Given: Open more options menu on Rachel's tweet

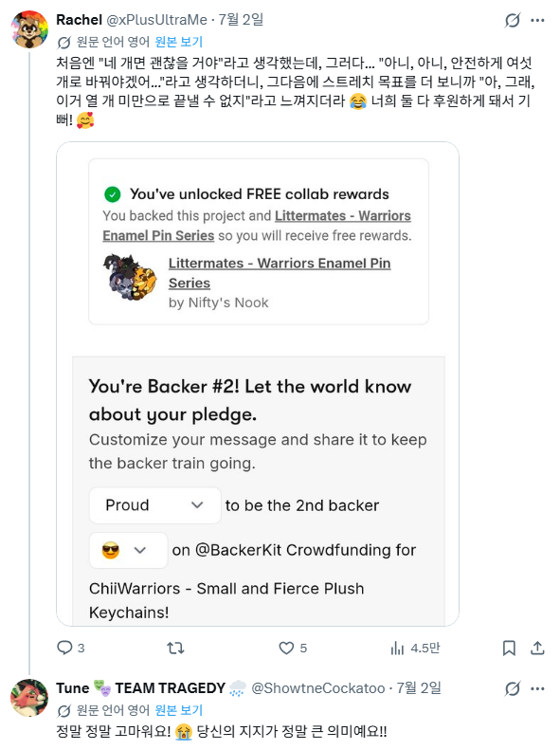Looking at the screenshot, I should (x=537, y=20).
